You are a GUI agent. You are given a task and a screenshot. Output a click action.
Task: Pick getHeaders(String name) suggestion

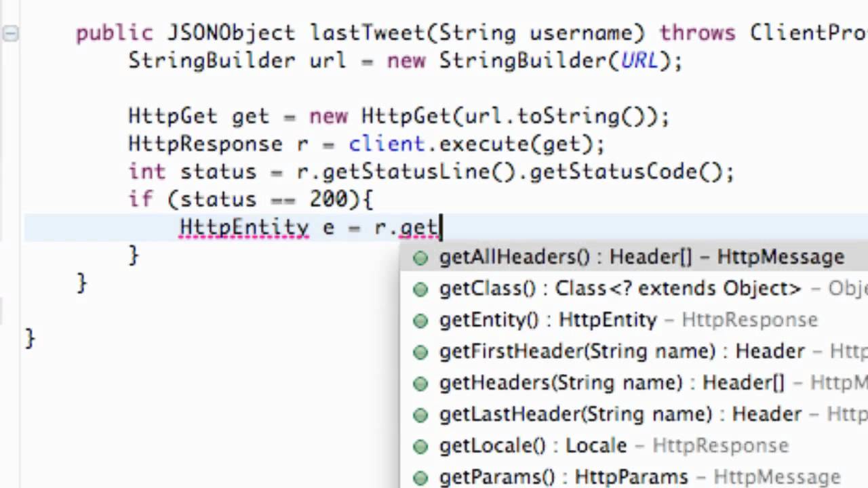tap(634, 382)
